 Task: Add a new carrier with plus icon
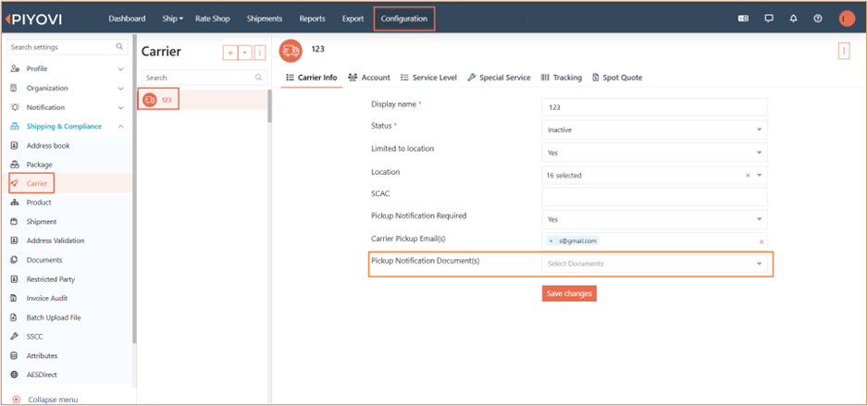230,53
